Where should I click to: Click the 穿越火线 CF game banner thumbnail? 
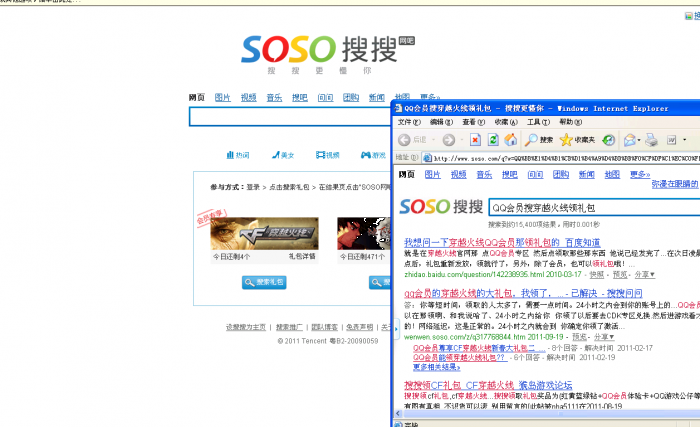(264, 234)
